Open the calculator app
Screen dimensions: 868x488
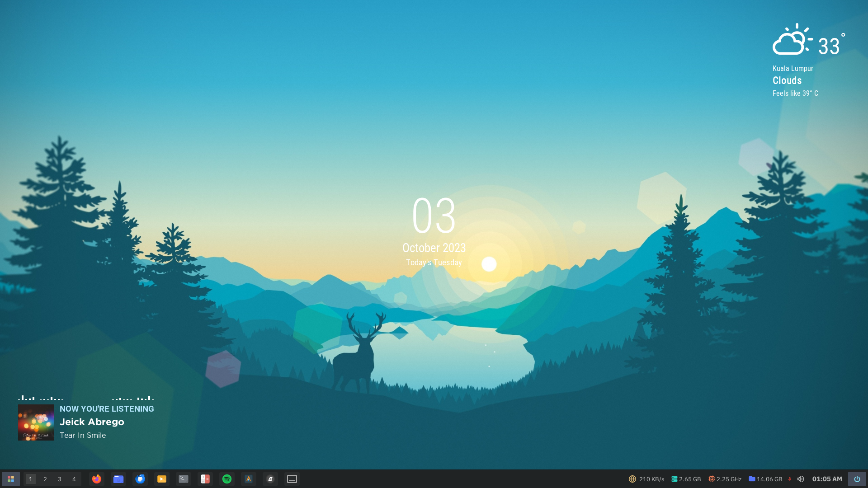[205, 479]
